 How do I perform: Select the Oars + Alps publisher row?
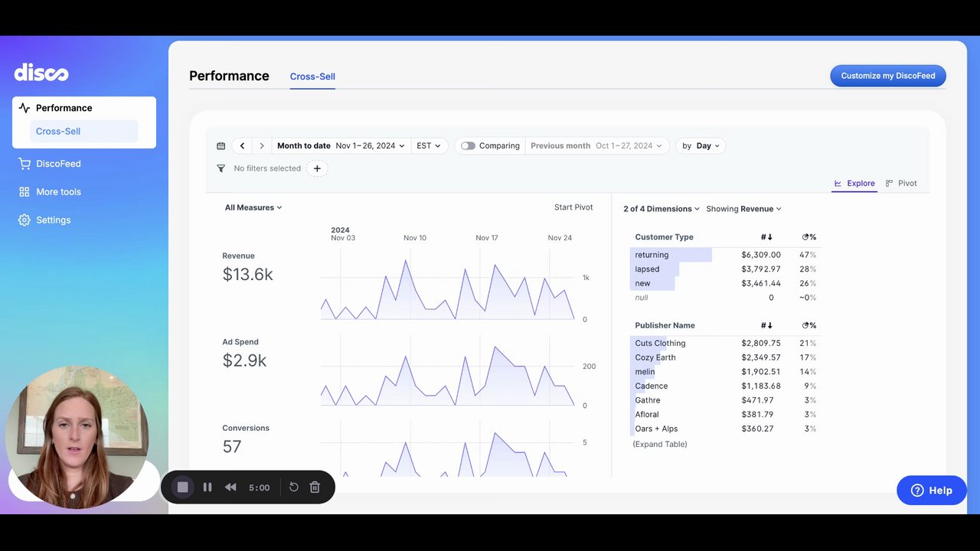725,429
